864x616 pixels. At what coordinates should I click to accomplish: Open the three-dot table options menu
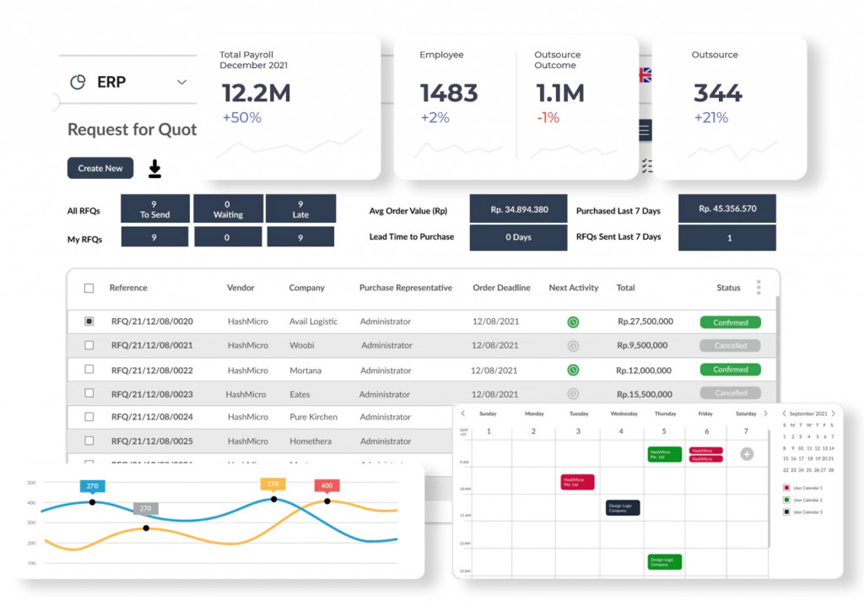(759, 288)
